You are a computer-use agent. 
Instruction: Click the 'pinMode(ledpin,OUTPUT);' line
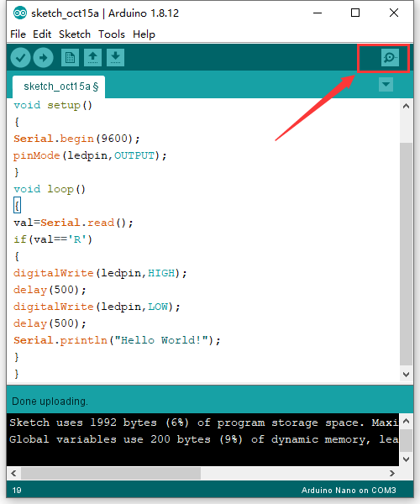point(90,155)
